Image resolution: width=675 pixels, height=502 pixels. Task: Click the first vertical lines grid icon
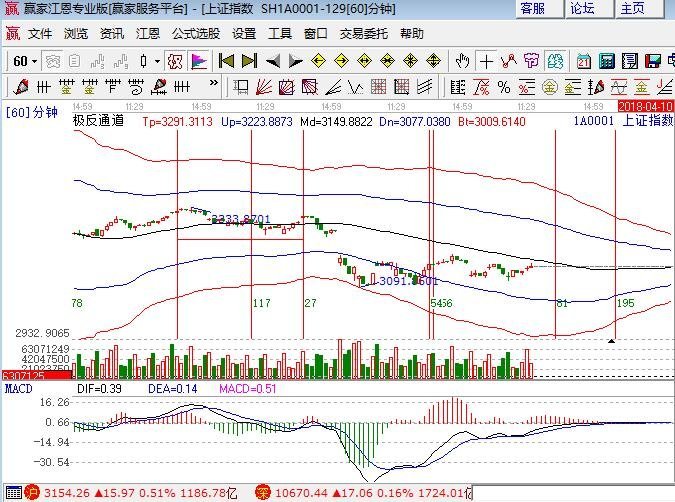(43, 87)
